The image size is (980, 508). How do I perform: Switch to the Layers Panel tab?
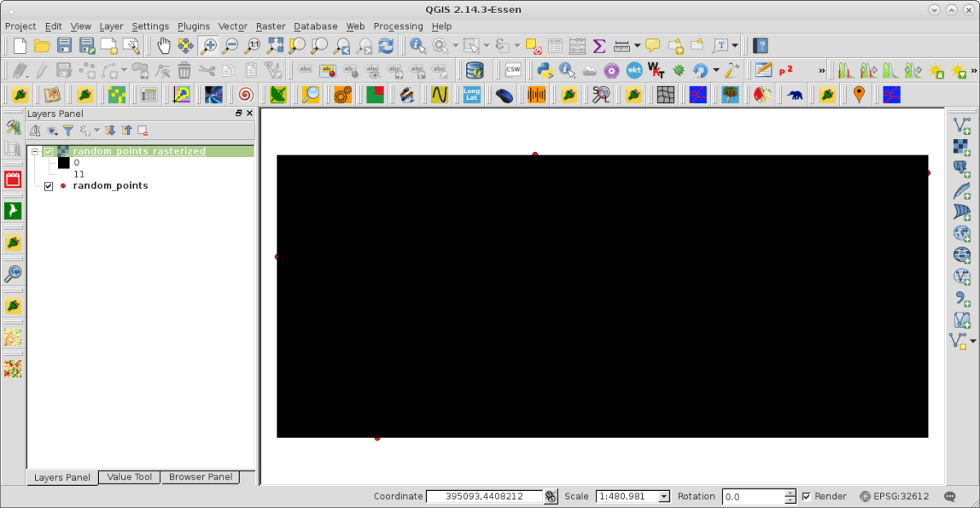tap(62, 478)
